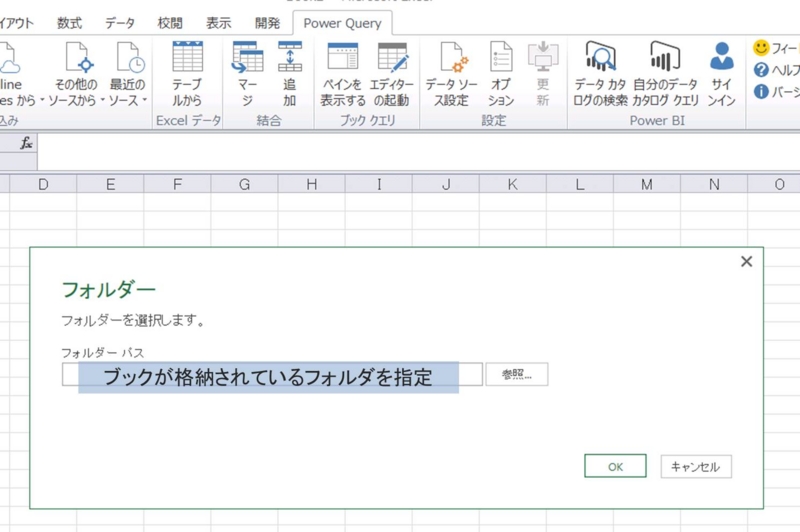Show the workbook queries pane (ペインを表示する)
Viewport: 800px width, 532px height.
click(342, 57)
